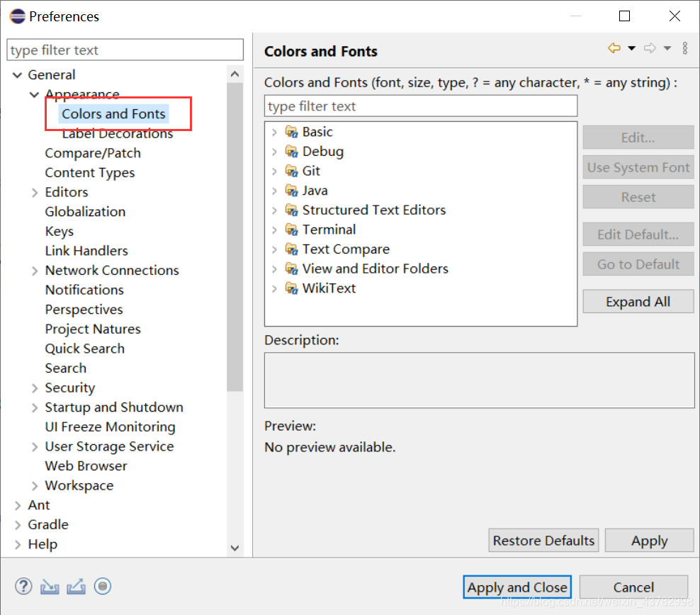Select UI Freeze Monitoring
The height and width of the screenshot is (615, 700).
(111, 427)
